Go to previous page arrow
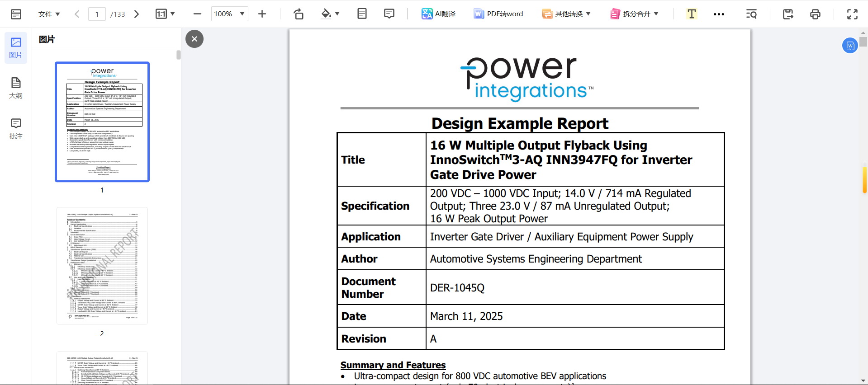Image resolution: width=868 pixels, height=385 pixels. coord(77,14)
